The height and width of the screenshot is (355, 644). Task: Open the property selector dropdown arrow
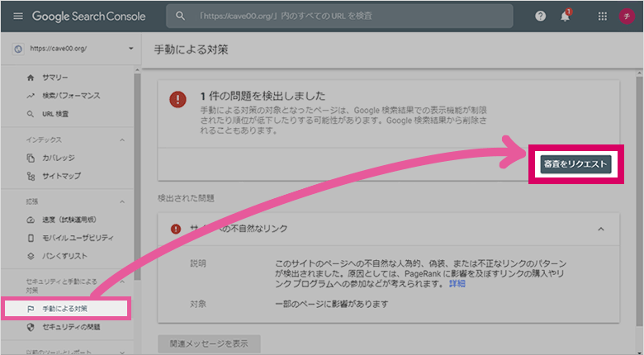tap(131, 49)
